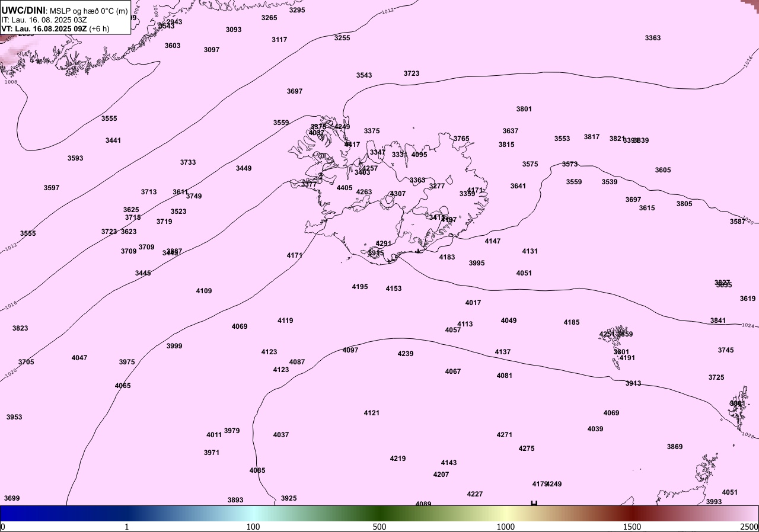
Task: Click the color scale label 1000
Action: pos(505,527)
